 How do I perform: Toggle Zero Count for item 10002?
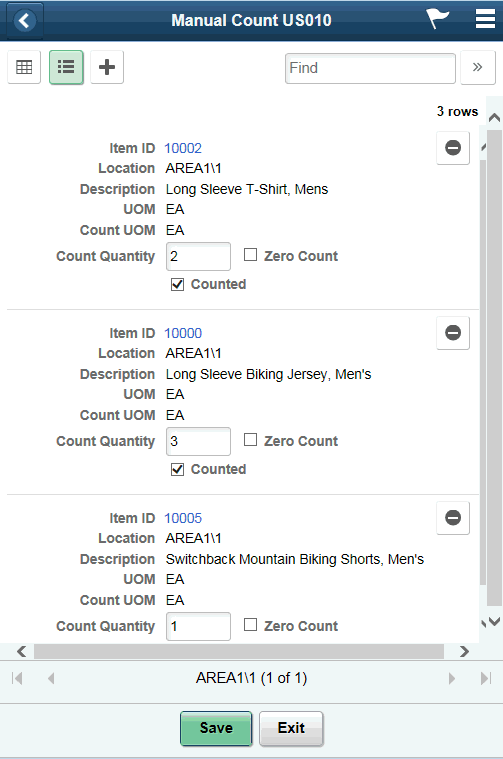pyautogui.click(x=250, y=255)
